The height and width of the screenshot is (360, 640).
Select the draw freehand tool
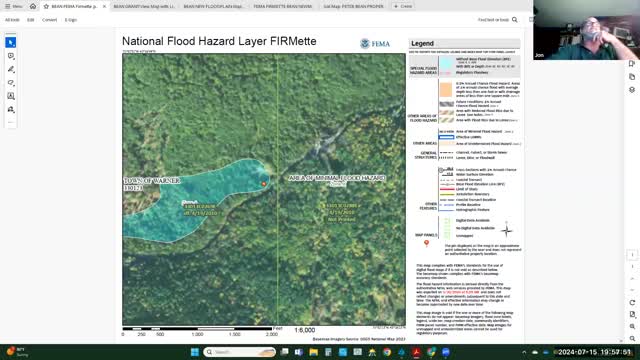(x=11, y=83)
